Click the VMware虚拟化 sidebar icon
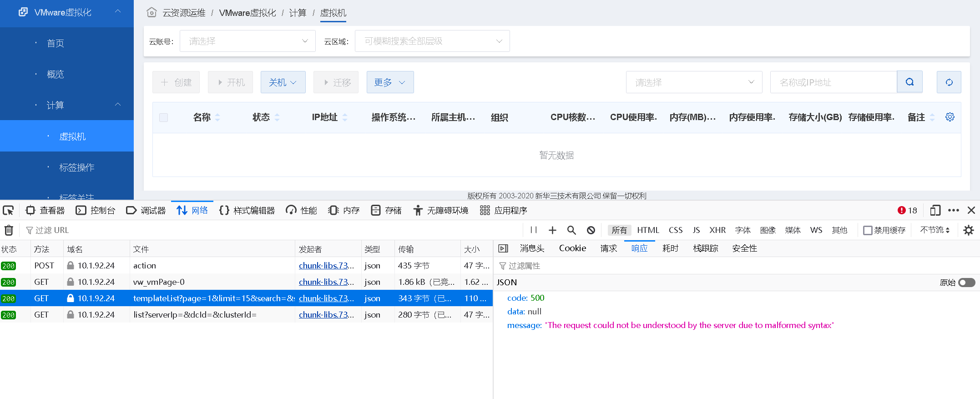The image size is (980, 399). (x=23, y=12)
